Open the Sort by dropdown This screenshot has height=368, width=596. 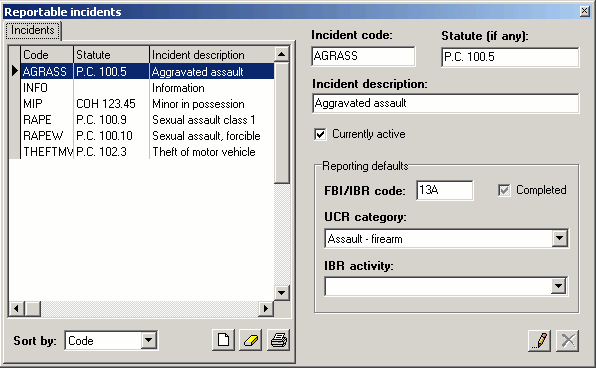149,340
